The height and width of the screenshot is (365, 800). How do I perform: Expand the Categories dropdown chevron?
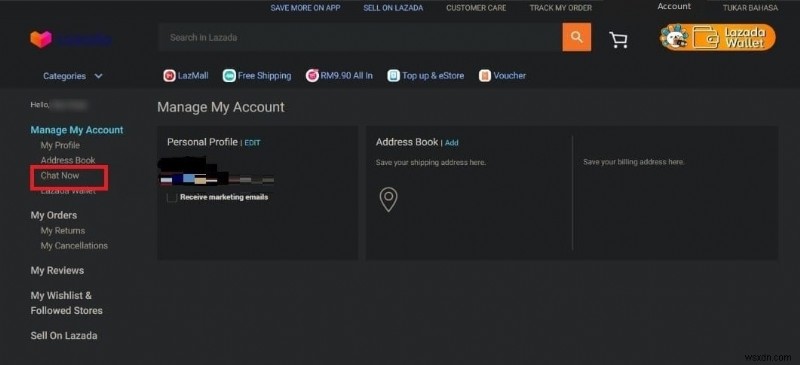point(98,76)
